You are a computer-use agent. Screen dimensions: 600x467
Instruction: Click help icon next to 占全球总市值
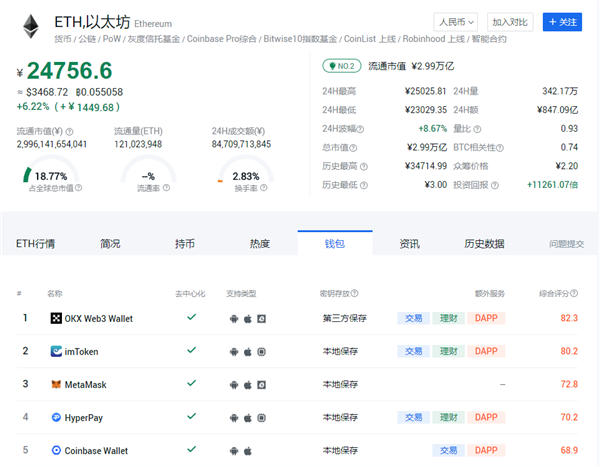[x=78, y=188]
